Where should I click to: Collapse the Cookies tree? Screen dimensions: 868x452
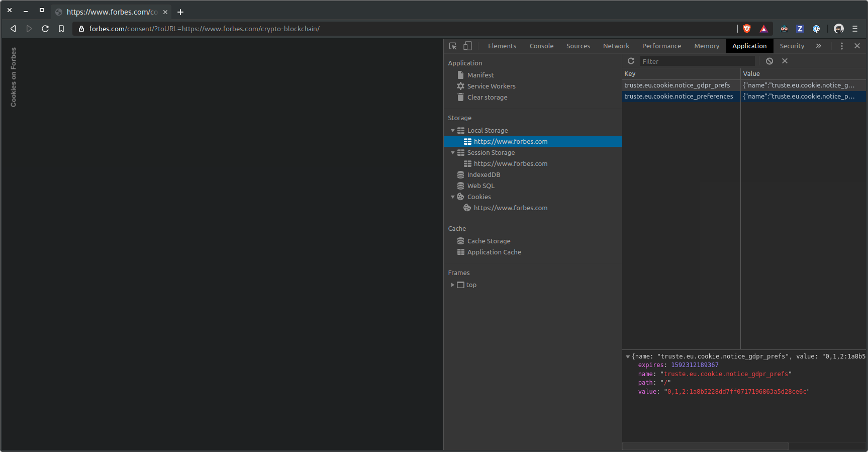point(453,197)
